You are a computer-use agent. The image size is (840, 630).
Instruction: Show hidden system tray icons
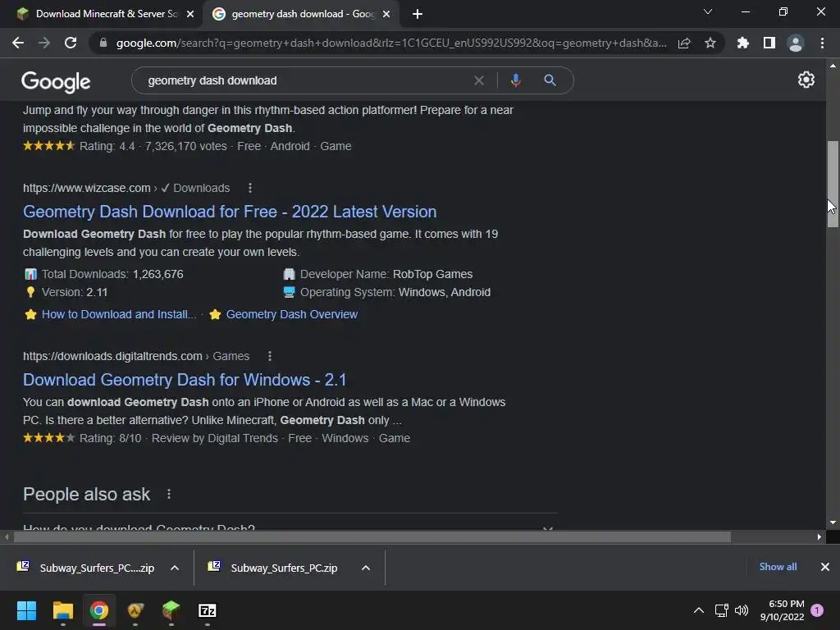coord(699,610)
